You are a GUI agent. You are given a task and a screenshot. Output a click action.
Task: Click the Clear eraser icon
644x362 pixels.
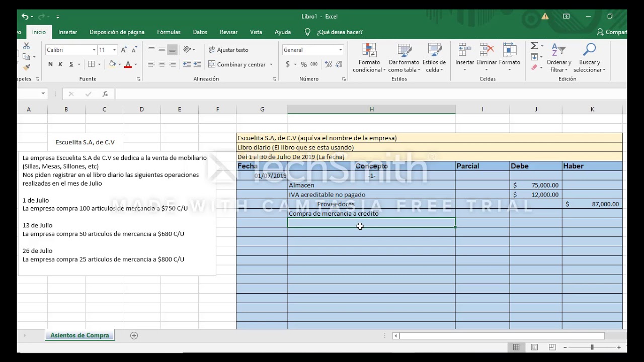point(534,67)
